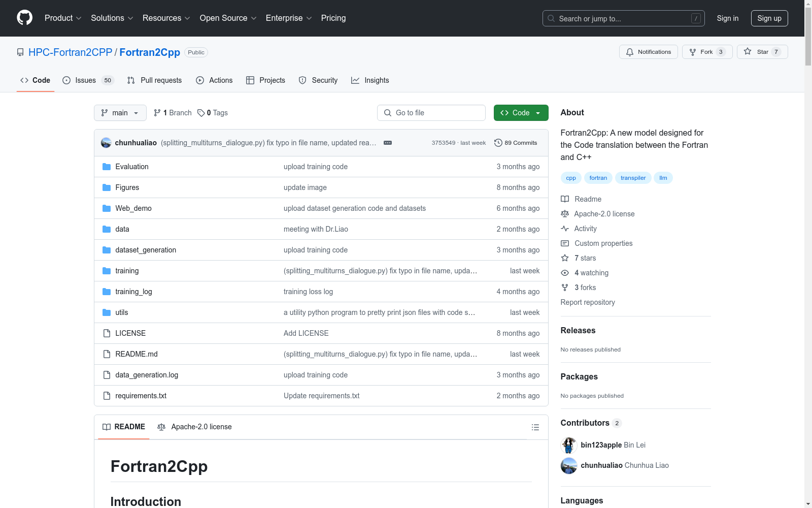Click the Go to file input
812x508 pixels.
click(x=431, y=113)
